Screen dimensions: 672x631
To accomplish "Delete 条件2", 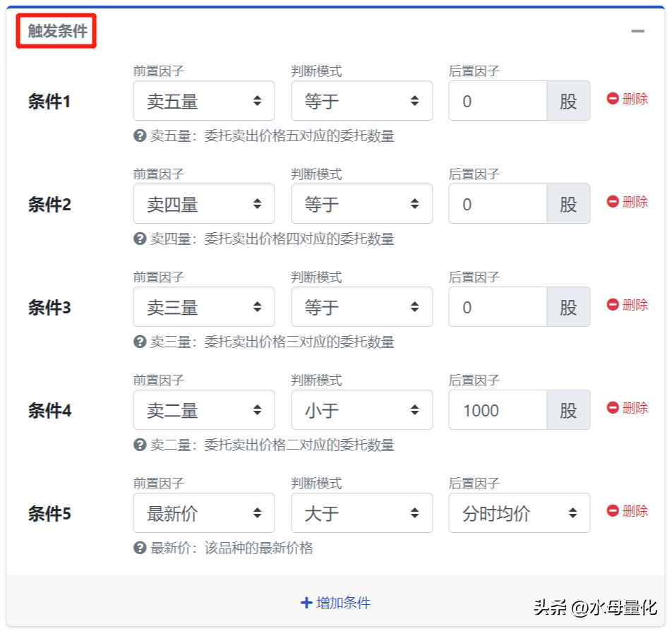I will click(x=628, y=201).
